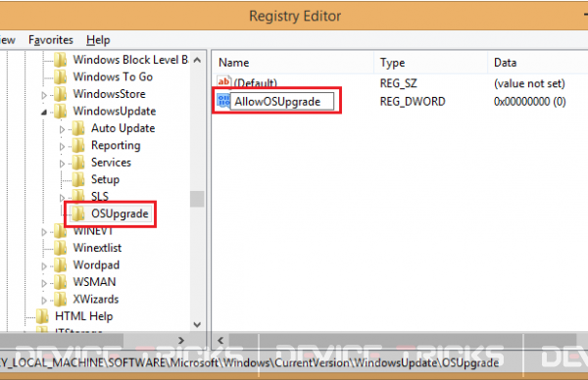The height and width of the screenshot is (380, 588).
Task: Expand the Wordpad key arrow
Action: [44, 266]
